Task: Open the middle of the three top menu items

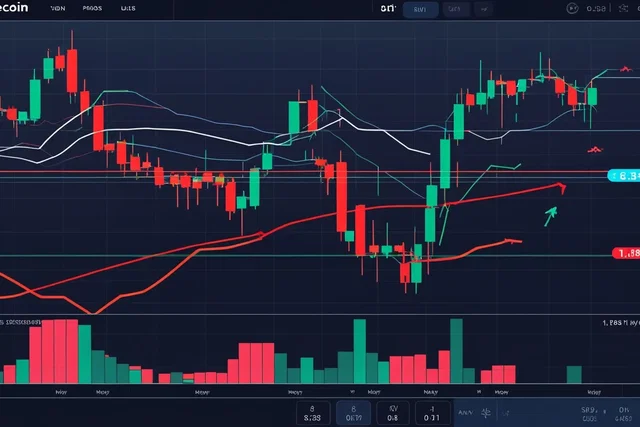Action: point(92,8)
